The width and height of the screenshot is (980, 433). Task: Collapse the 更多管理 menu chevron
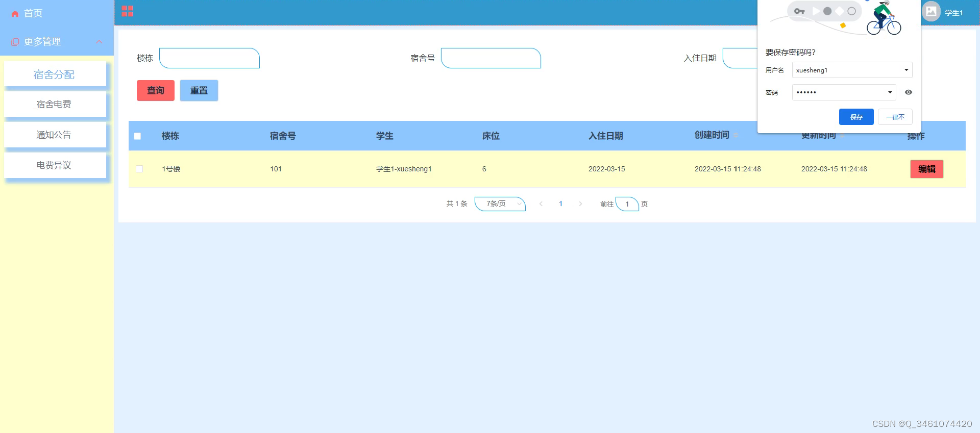[99, 42]
